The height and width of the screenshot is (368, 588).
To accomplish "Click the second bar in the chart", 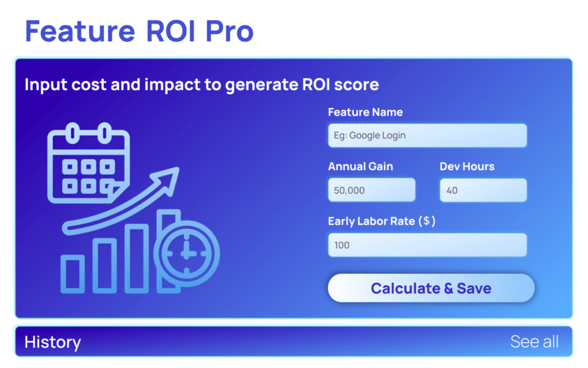I will 104,266.
